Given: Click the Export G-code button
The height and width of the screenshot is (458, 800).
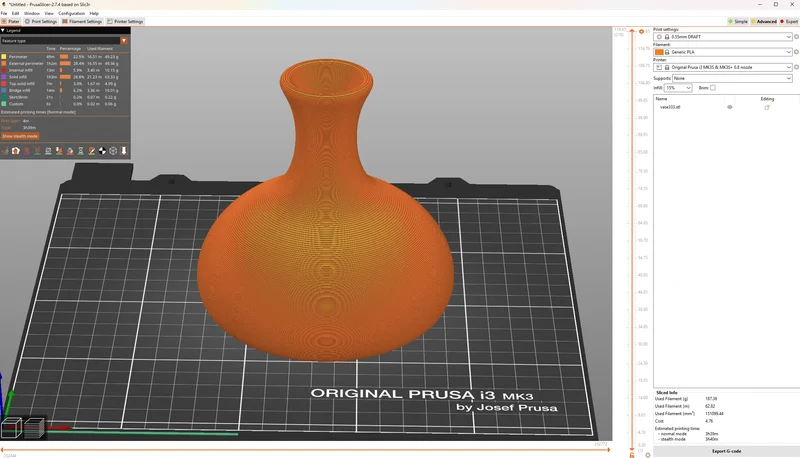Looking at the screenshot, I should (x=726, y=451).
